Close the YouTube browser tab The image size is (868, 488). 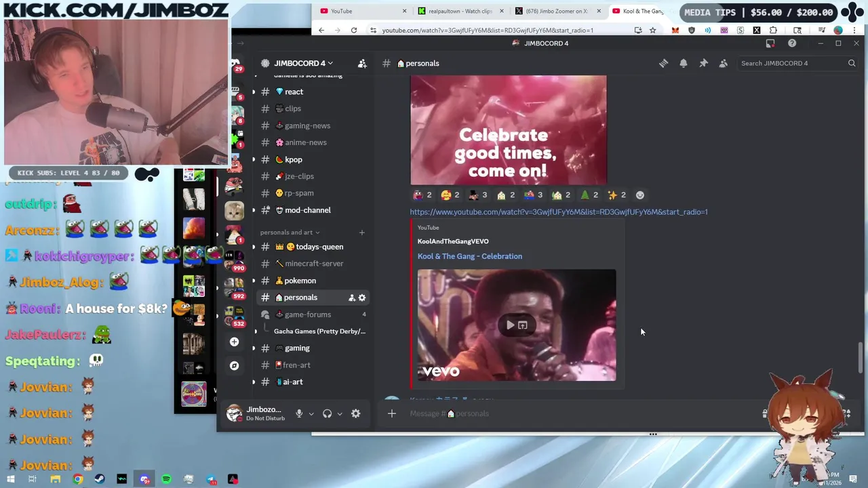click(x=405, y=11)
